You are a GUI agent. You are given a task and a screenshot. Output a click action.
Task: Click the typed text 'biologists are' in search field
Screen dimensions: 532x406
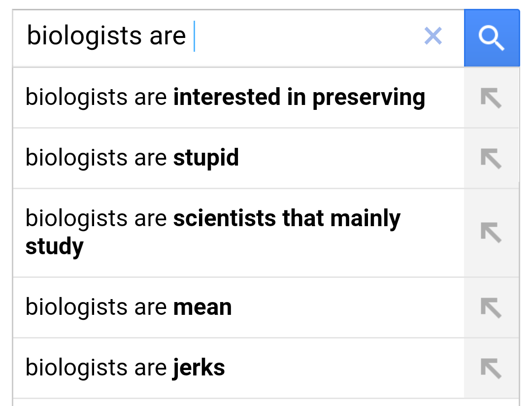point(106,36)
